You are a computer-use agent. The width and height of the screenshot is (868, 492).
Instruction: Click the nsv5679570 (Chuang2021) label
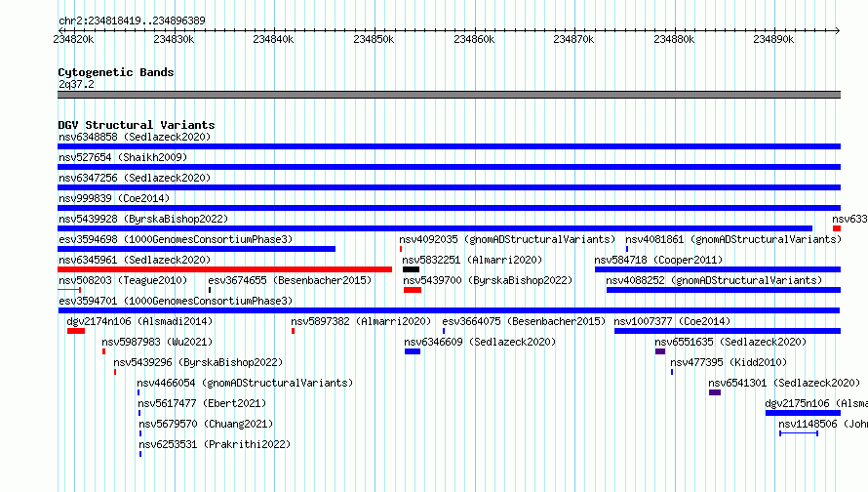[x=206, y=424]
